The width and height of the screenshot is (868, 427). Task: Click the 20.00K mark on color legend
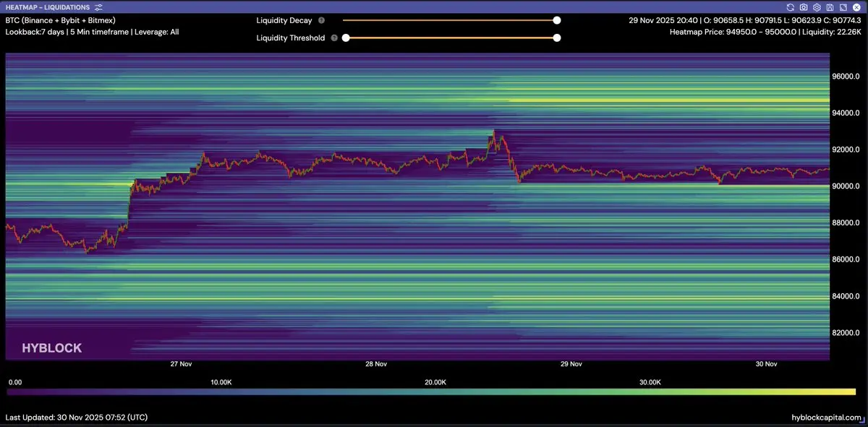(435, 381)
